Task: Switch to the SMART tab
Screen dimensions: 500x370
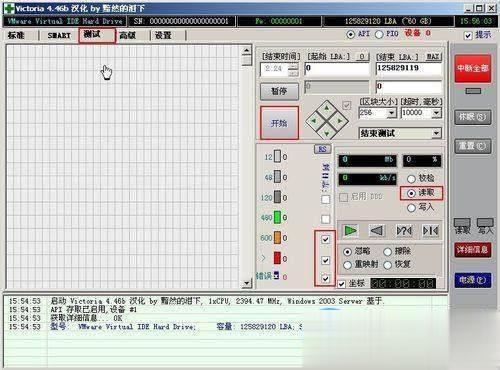Action: pos(59,35)
